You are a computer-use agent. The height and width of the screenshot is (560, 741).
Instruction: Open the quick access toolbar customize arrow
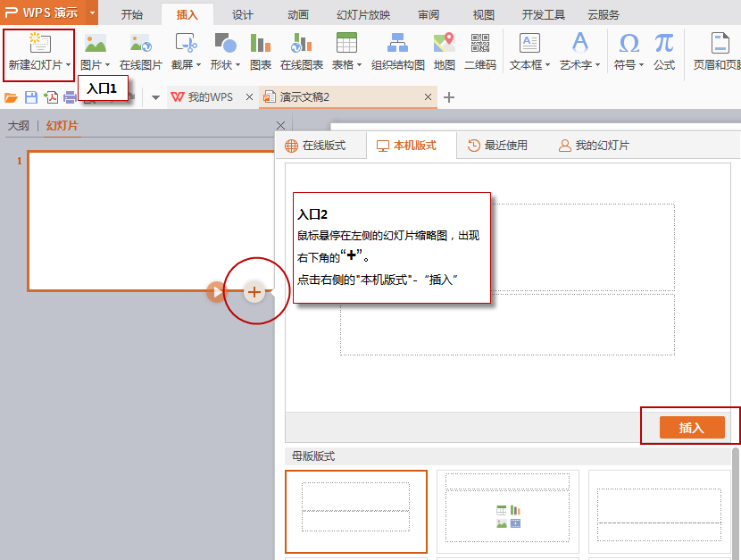point(155,98)
